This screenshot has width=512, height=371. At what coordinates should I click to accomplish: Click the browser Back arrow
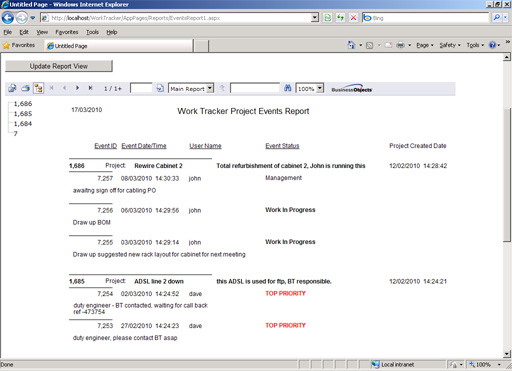tap(8, 18)
